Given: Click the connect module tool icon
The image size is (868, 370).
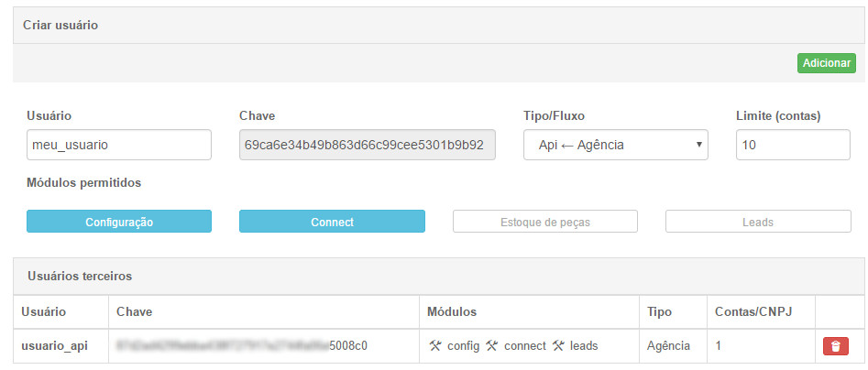Looking at the screenshot, I should 491,345.
